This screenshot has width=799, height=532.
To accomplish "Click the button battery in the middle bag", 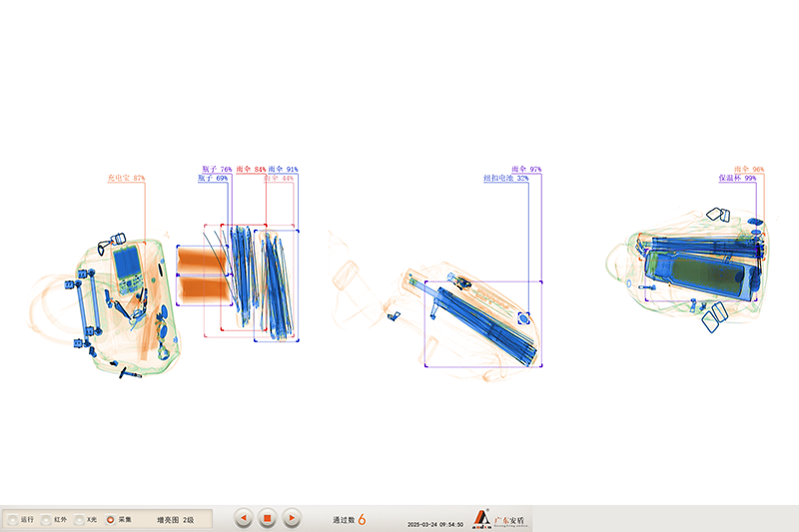I will tap(523, 318).
